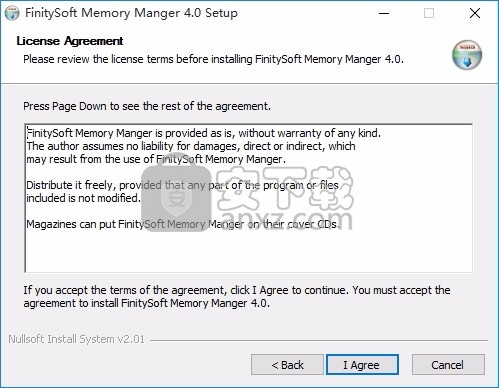Click the 'Please review the license terms' subtitle
The image size is (499, 388).
pos(213,59)
